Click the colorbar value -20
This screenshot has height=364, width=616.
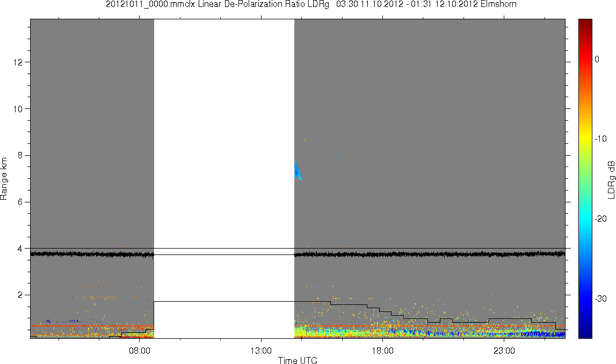pos(600,219)
